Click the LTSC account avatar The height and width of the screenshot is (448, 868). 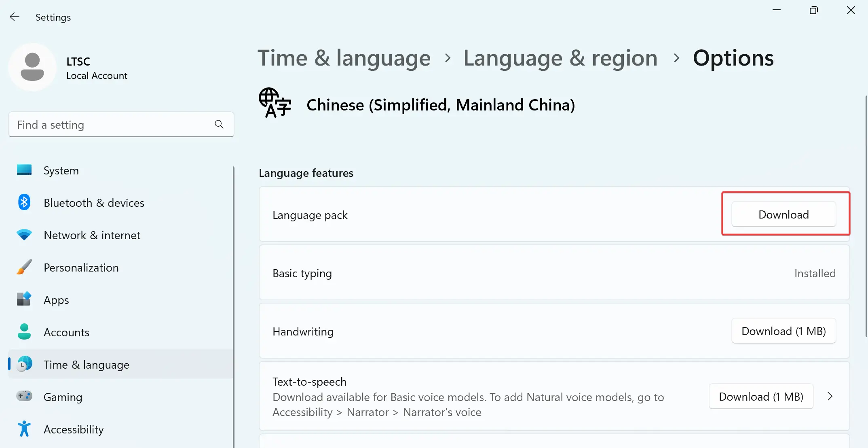click(32, 67)
